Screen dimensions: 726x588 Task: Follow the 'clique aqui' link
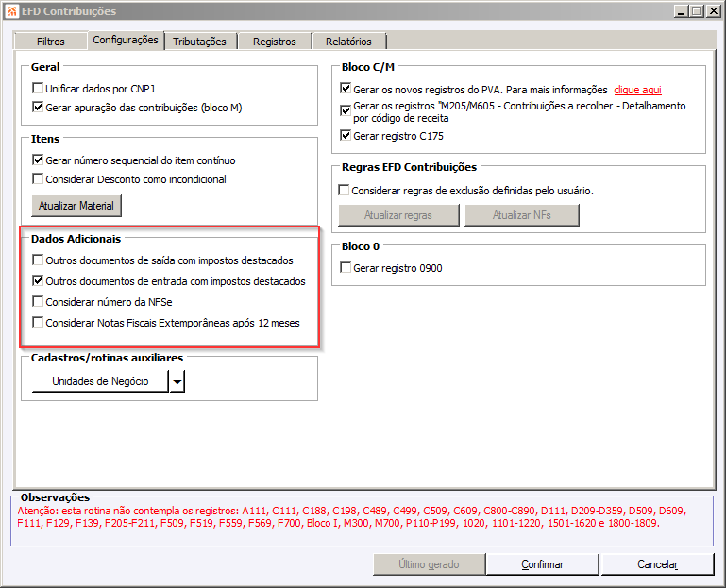click(x=637, y=90)
